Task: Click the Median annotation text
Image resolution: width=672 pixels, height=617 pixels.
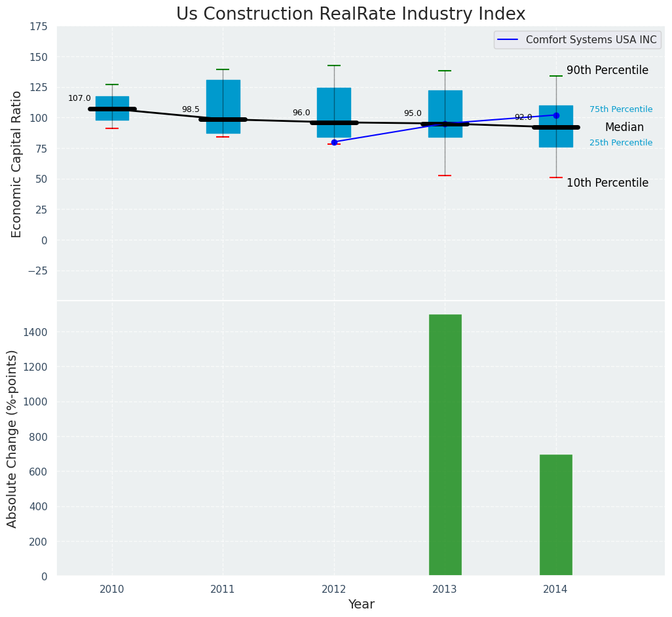Action: click(x=624, y=128)
